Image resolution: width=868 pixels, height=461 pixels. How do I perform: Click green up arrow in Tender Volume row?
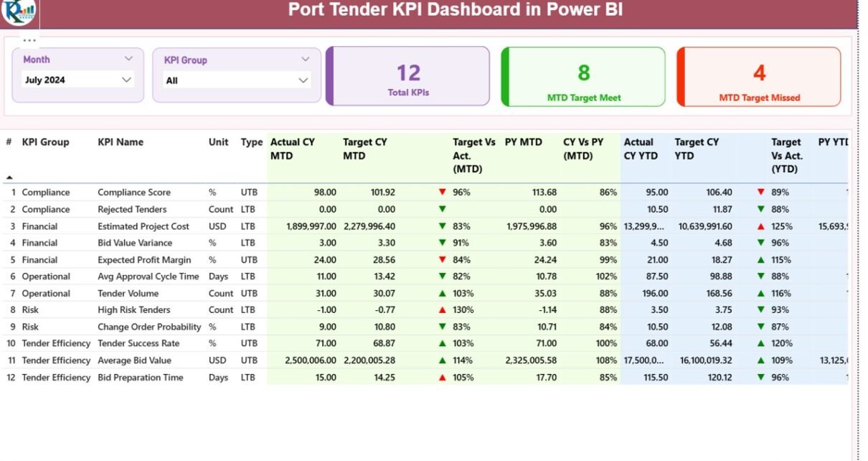[442, 294]
